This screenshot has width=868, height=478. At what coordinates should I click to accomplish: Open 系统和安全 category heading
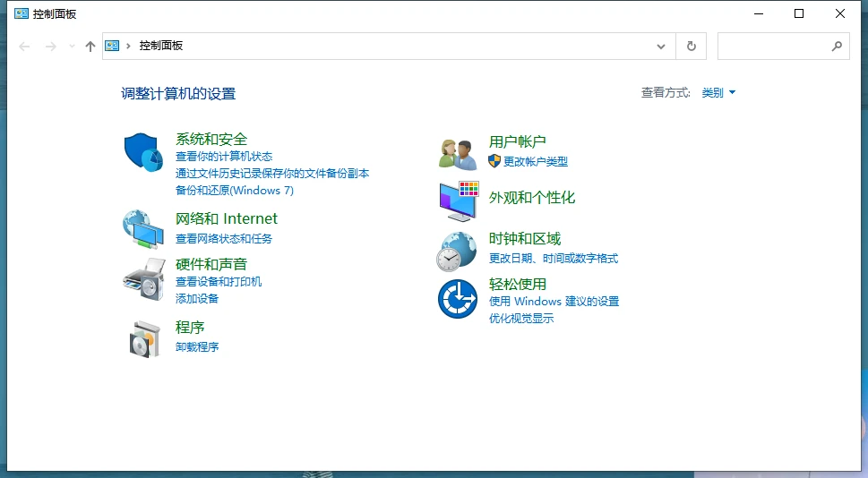211,140
